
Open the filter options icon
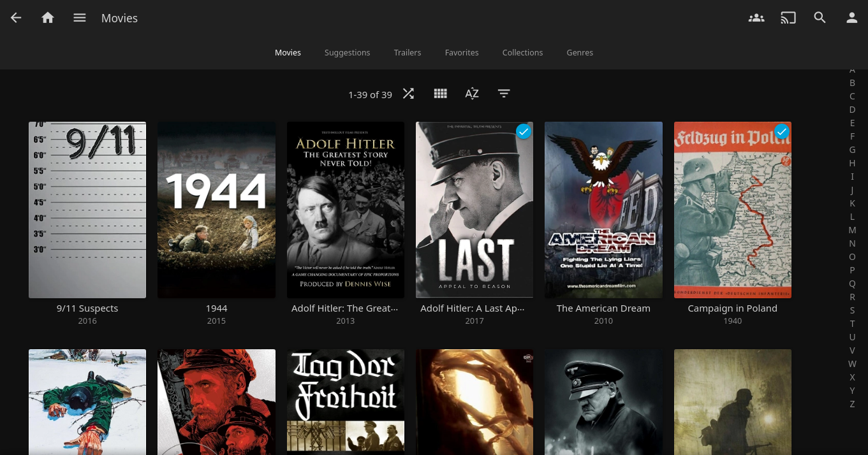point(504,94)
